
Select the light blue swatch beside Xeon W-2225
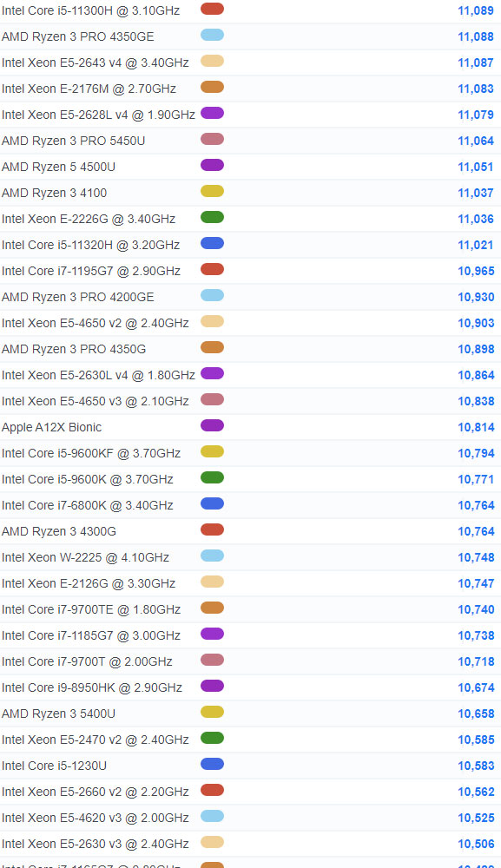(x=212, y=556)
